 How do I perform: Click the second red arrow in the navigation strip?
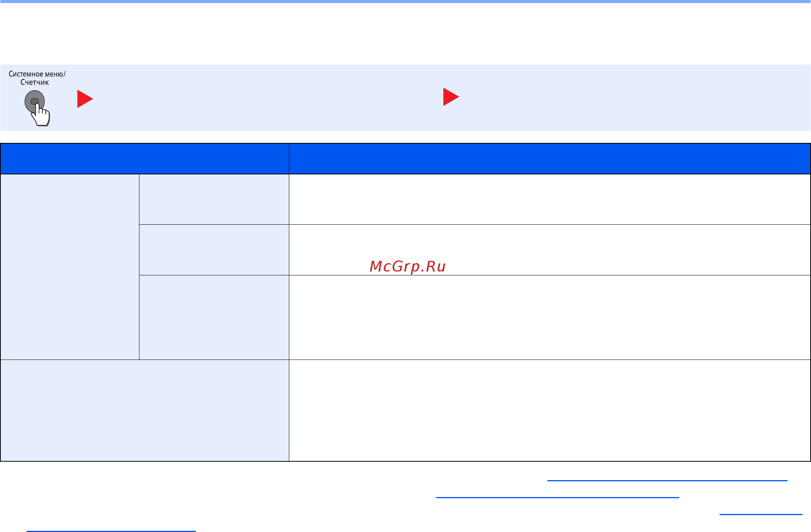pos(451,97)
